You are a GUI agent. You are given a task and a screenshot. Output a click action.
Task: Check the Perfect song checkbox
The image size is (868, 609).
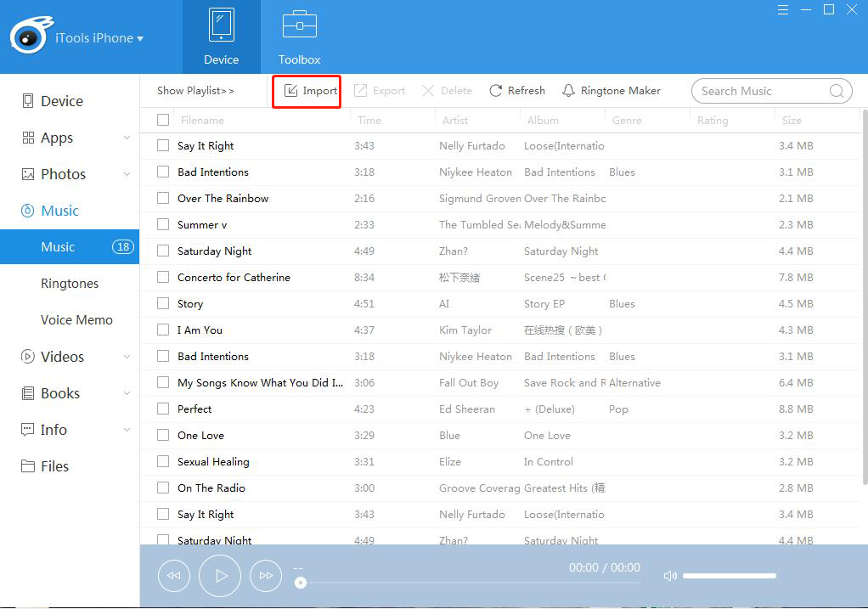coord(163,409)
